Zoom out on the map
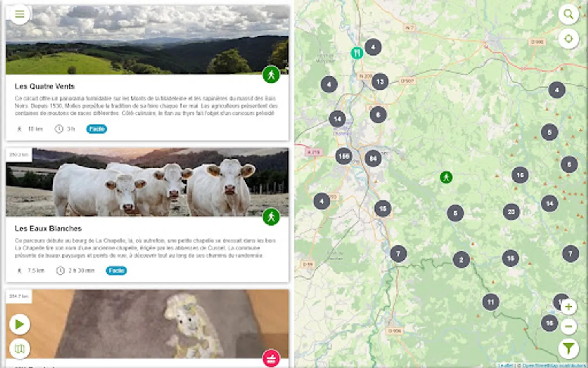Image resolution: width=588 pixels, height=368 pixels. point(568,326)
